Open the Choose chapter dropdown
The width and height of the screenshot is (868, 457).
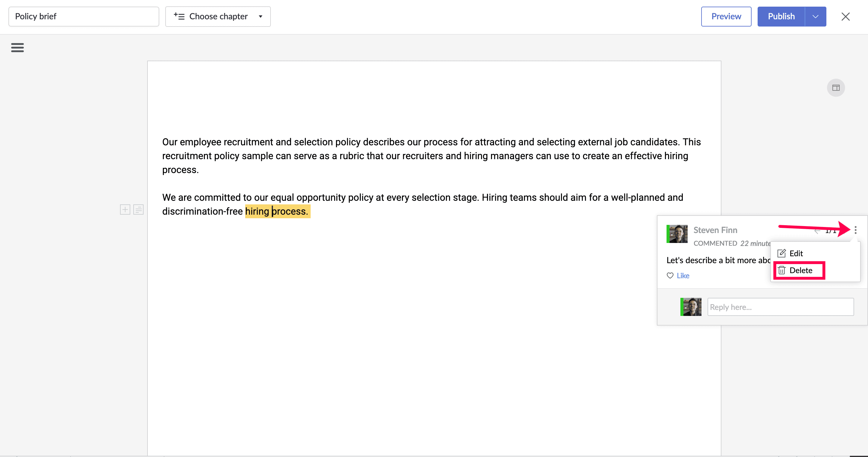(x=218, y=17)
